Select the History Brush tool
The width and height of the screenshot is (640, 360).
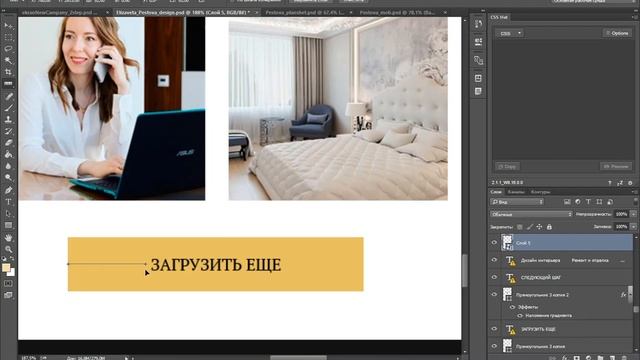[x=8, y=131]
